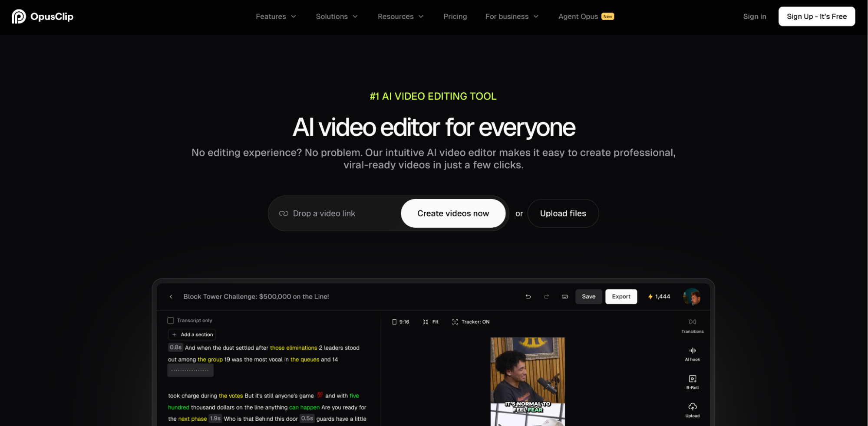The height and width of the screenshot is (426, 868).
Task: Click highlighted phrase 'next phase'
Action: pos(192,419)
